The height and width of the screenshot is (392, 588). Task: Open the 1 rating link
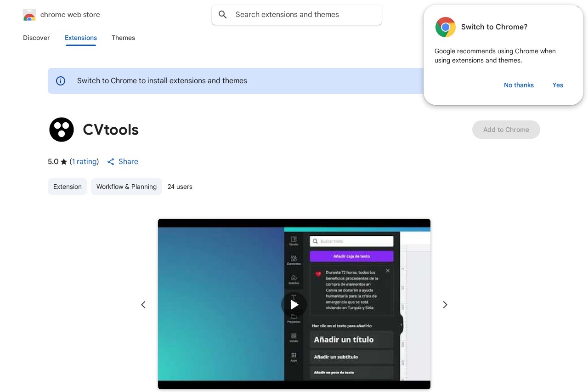(x=85, y=162)
